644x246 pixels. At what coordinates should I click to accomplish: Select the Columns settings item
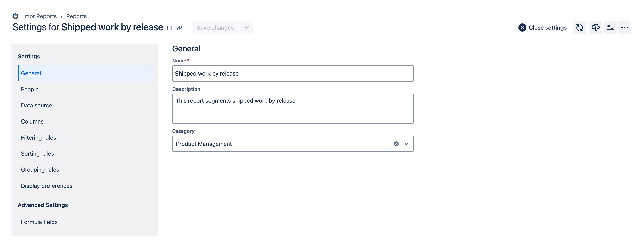pos(32,121)
